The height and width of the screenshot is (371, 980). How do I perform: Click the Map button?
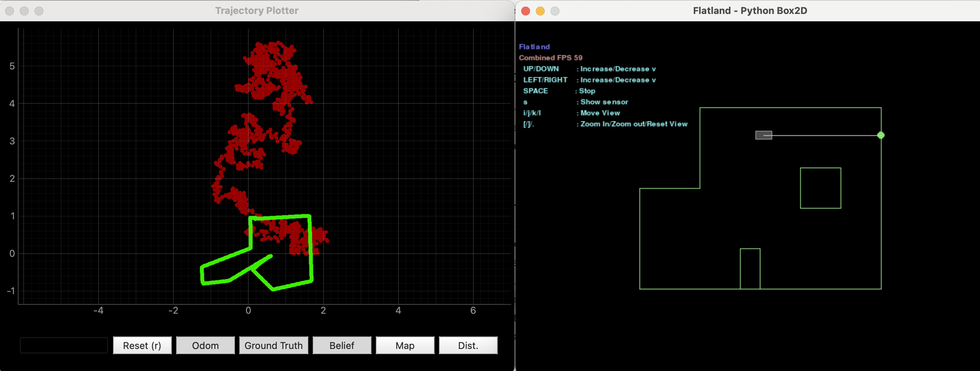coord(405,345)
